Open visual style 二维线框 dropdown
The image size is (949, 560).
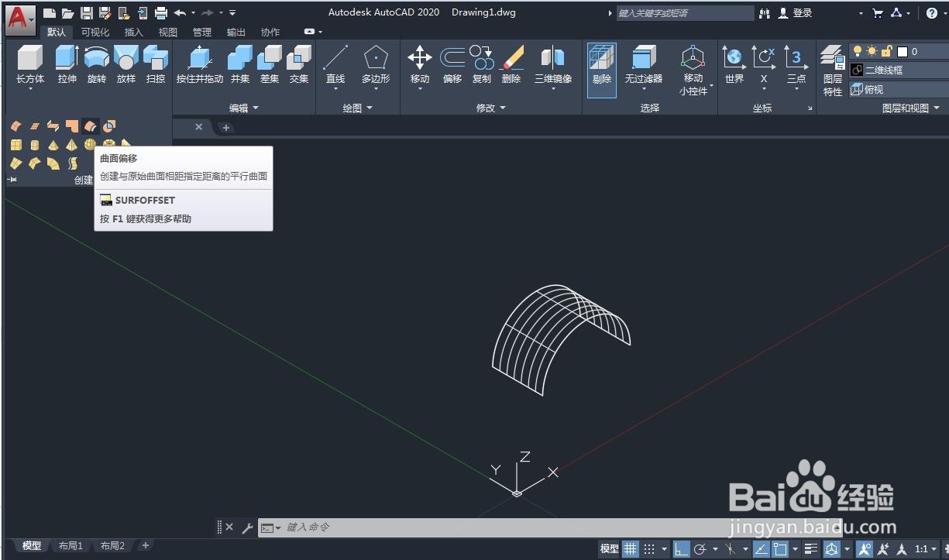pyautogui.click(x=899, y=70)
